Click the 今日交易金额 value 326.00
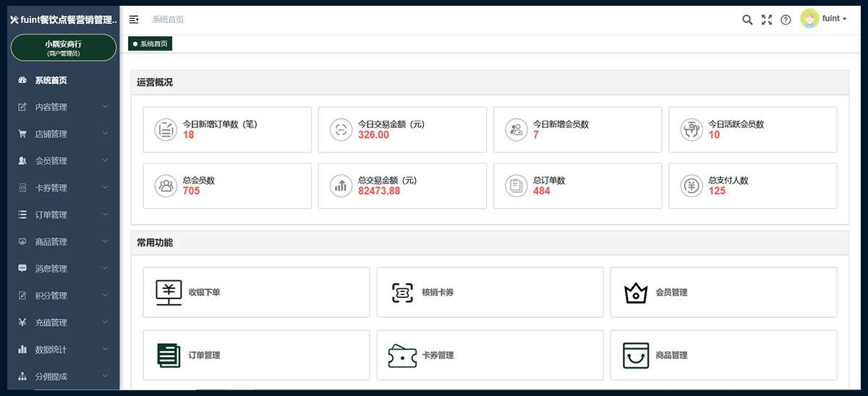The height and width of the screenshot is (396, 868). tap(373, 135)
